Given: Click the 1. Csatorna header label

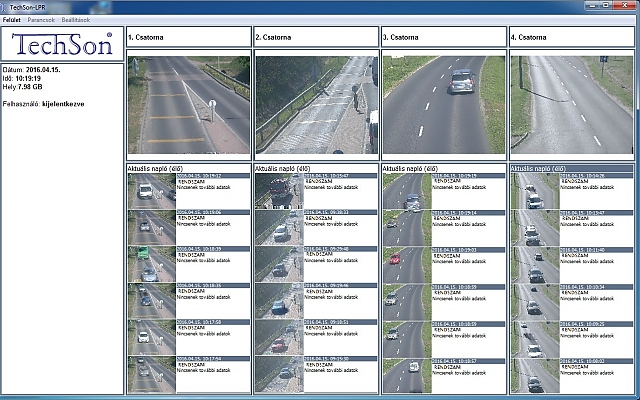Looking at the screenshot, I should tap(148, 37).
